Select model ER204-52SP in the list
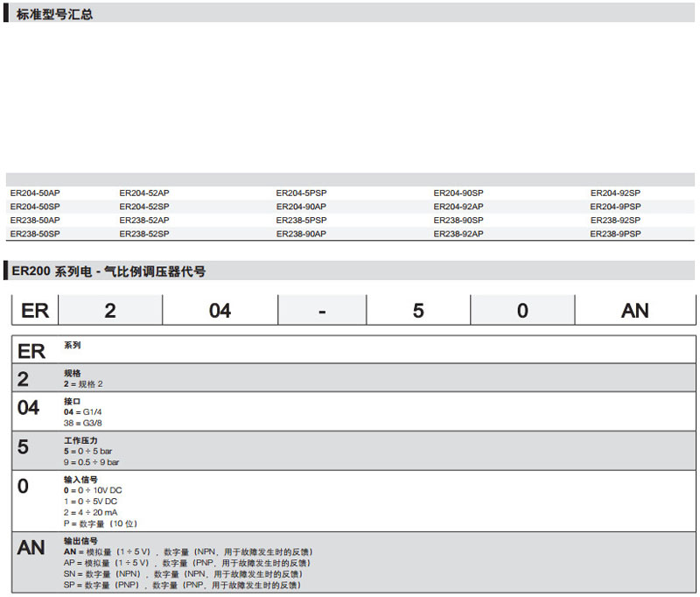The width and height of the screenshot is (700, 597). coord(144,207)
